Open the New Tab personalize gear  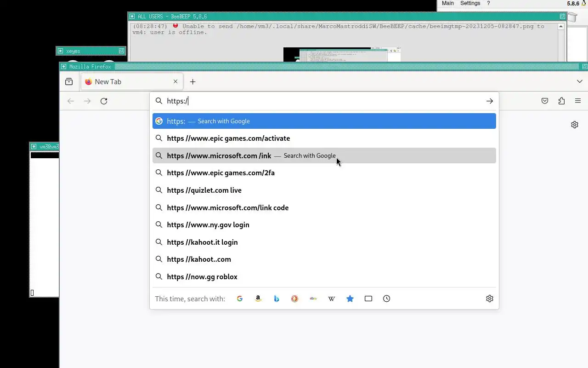click(x=575, y=125)
